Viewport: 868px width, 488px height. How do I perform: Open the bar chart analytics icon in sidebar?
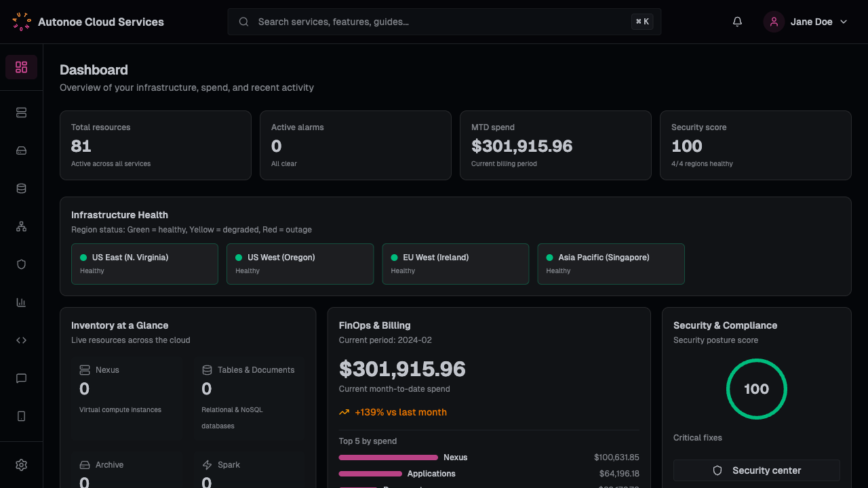(x=21, y=302)
